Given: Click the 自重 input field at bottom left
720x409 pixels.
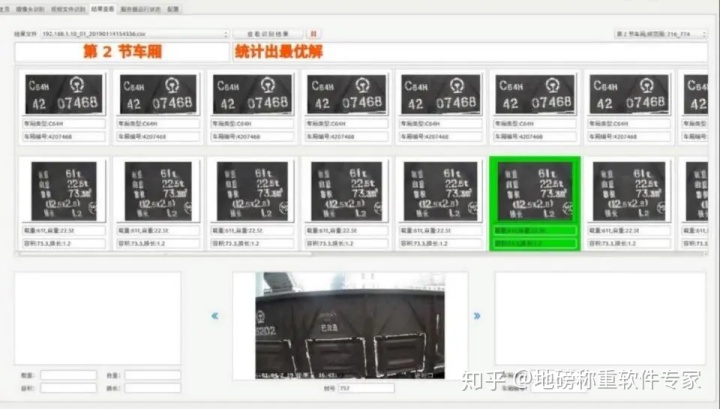Looking at the screenshot, I should [x=152, y=375].
